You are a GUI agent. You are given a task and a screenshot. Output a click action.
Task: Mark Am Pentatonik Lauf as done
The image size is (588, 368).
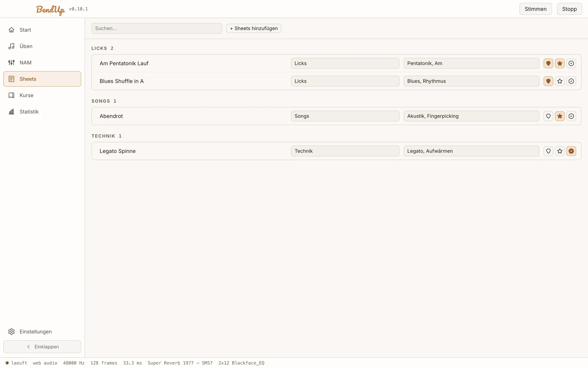[571, 63]
